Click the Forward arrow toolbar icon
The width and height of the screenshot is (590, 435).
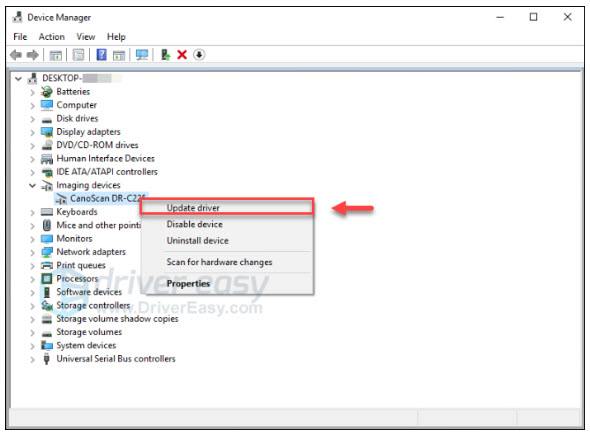coord(33,55)
